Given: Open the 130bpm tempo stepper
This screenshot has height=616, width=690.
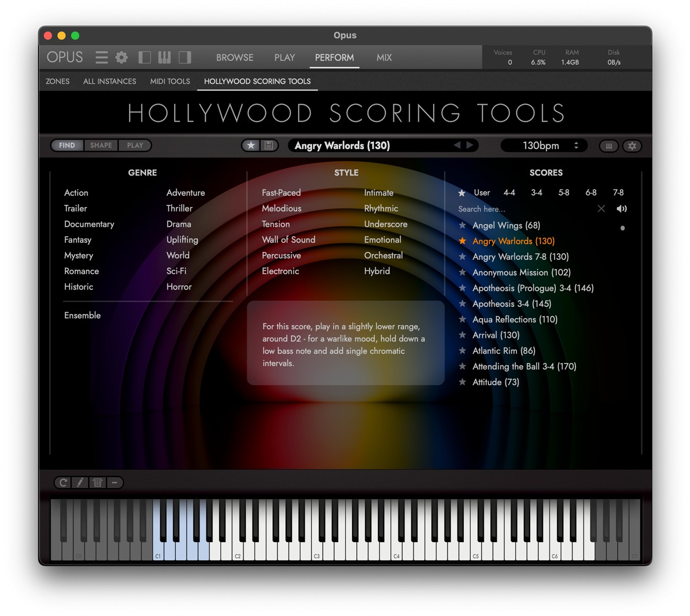Looking at the screenshot, I should [x=576, y=145].
